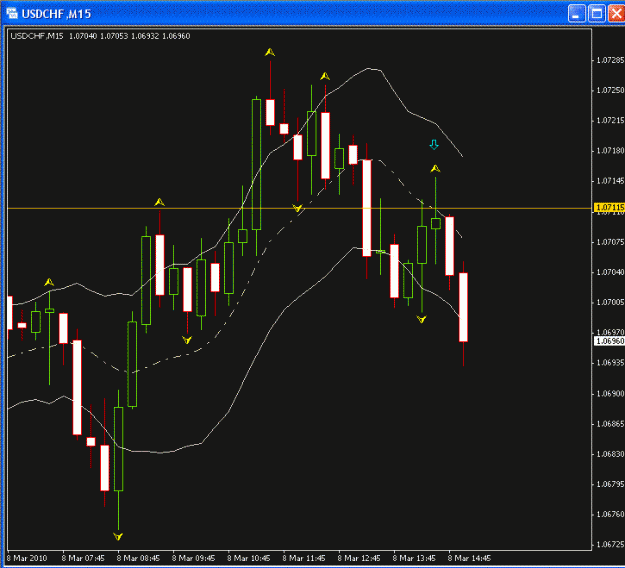
Task: Click the 1.07215 price axis label
Action: tap(610, 120)
